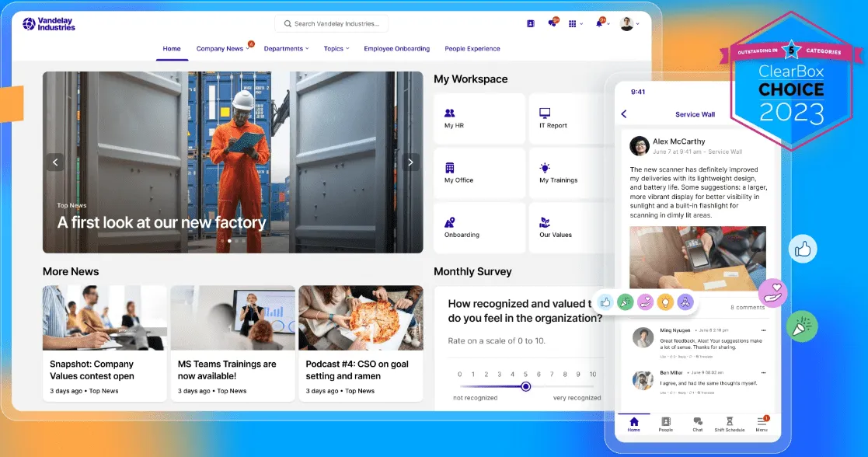Click the monthly survey rating slider handle
The width and height of the screenshot is (868, 457).
[526, 386]
